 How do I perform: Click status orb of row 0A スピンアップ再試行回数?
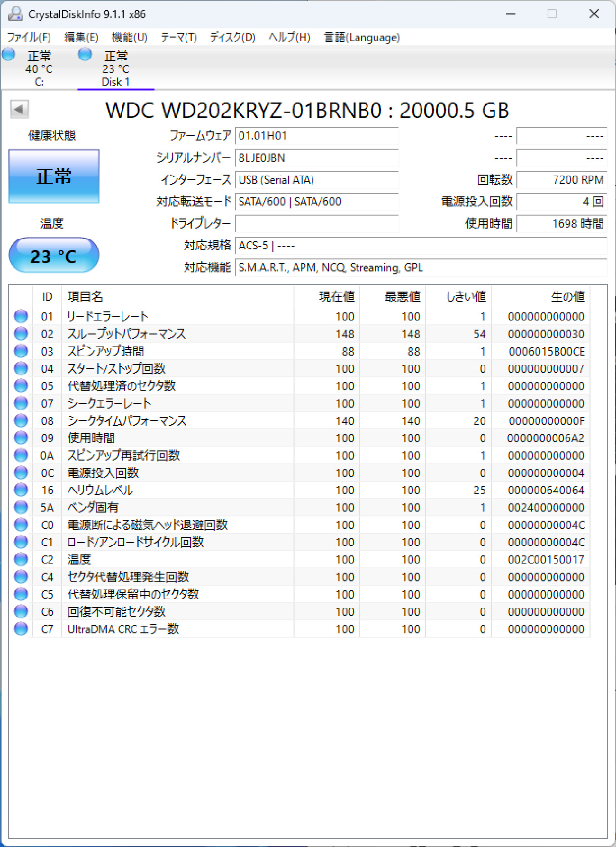tap(21, 455)
